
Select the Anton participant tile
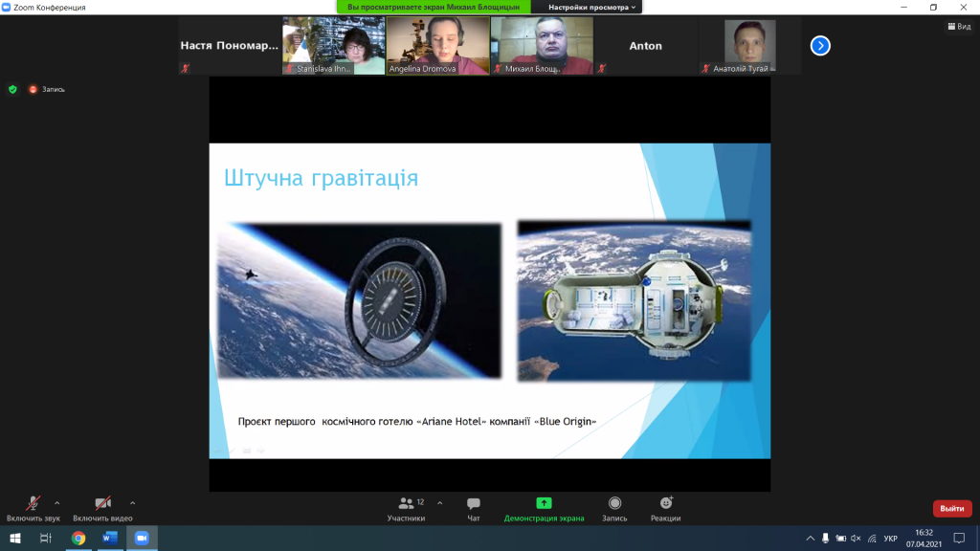646,46
